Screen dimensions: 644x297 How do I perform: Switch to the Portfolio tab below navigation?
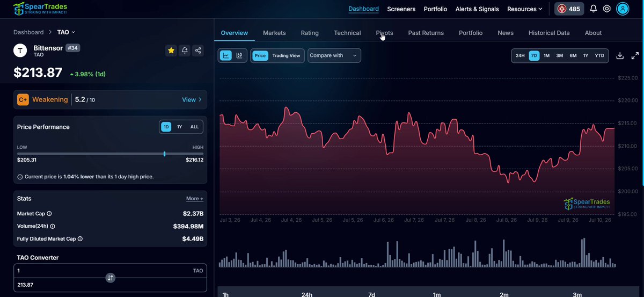pos(471,33)
